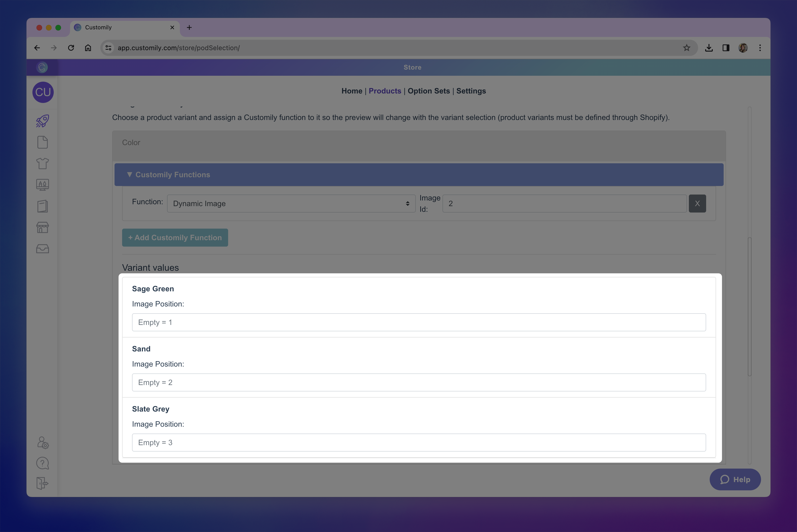The height and width of the screenshot is (532, 797).
Task: Click the page vertical scrollbar thumb
Action: 749,306
